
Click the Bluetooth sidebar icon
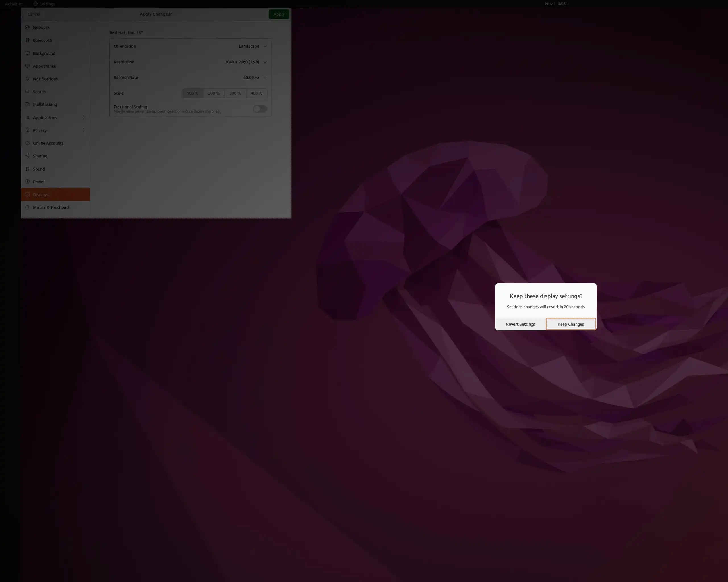27,40
